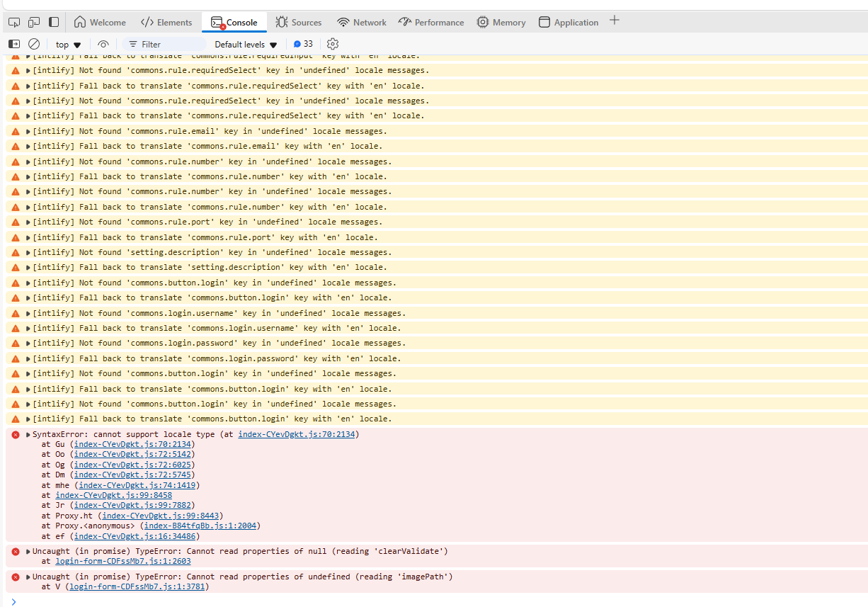Expand Fall back 'setting.description' warning
This screenshot has height=607, width=868.
[28, 267]
